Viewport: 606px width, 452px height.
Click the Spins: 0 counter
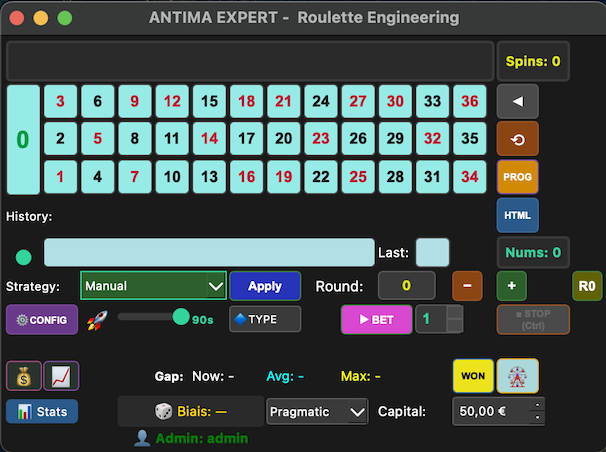[533, 61]
